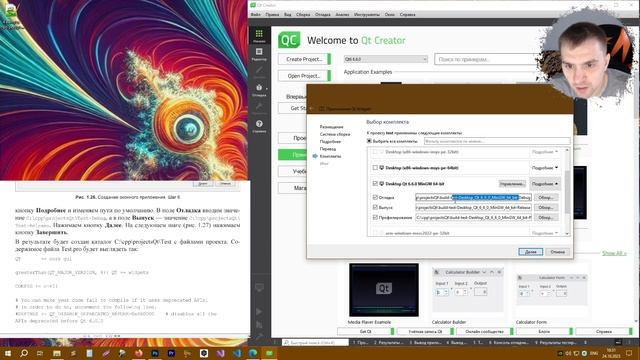Viewport: 640px width, 360px height.
Task: Switch to Qt Creator green taskbar icon
Action: [x=269, y=353]
